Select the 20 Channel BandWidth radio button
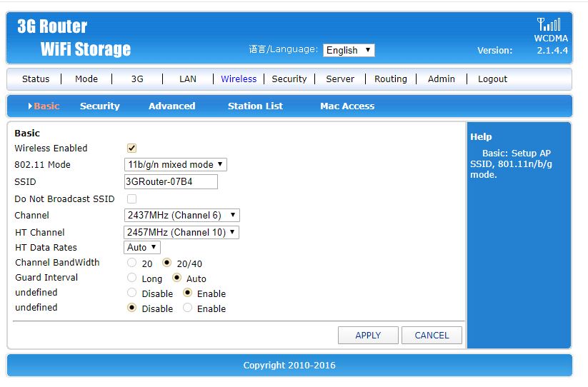This screenshot has height=387, width=588. coord(132,263)
